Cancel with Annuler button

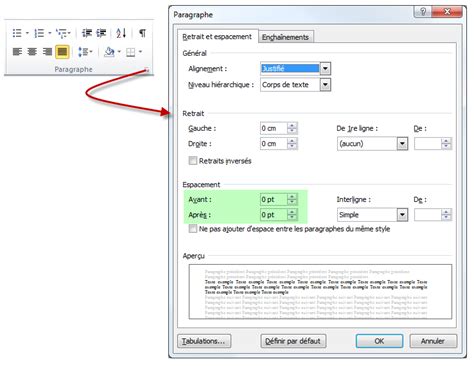(x=433, y=341)
